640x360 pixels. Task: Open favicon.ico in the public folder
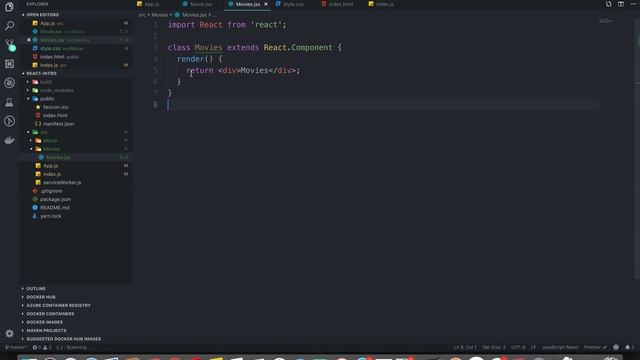click(56, 107)
